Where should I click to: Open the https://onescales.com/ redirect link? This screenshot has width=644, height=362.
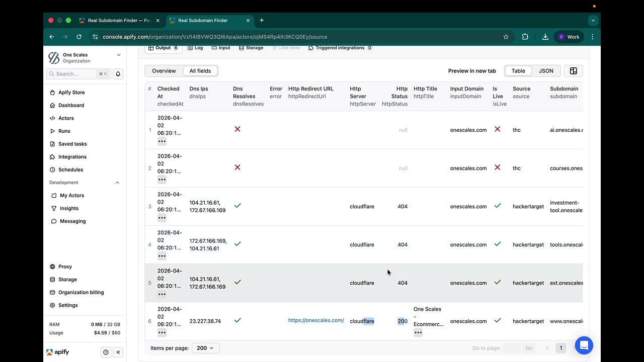point(316,321)
